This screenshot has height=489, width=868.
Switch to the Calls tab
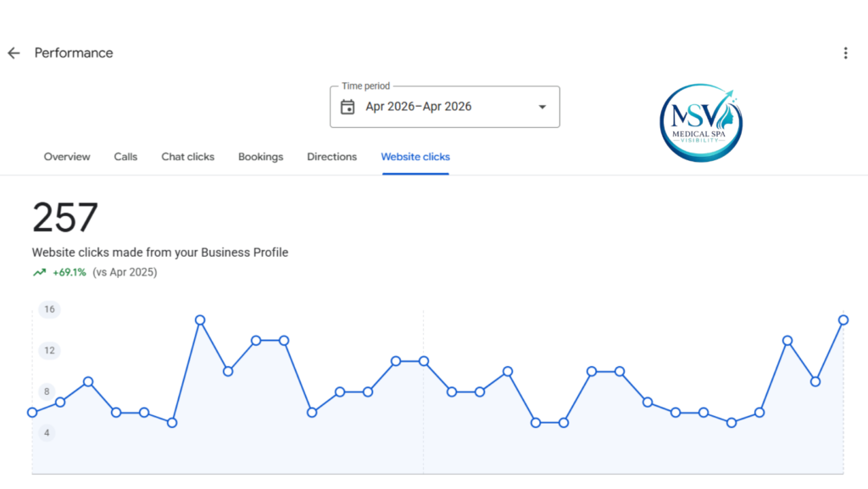click(x=125, y=157)
